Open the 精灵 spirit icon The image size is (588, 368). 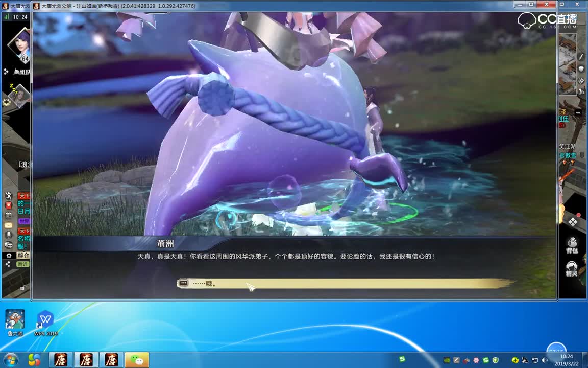pyautogui.click(x=572, y=268)
